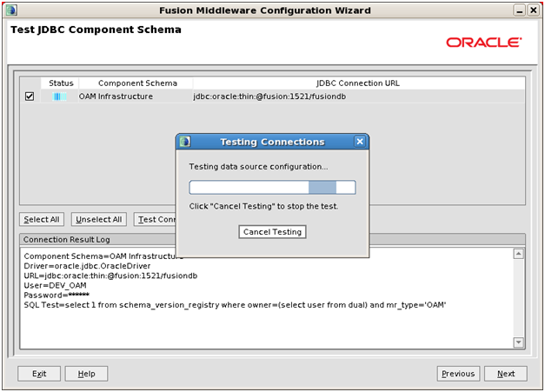
Task: Click the Oracle logo
Action: (484, 43)
